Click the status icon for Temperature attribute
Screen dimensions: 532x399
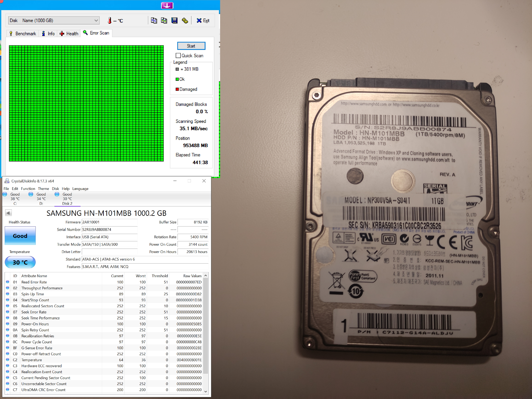pos(7,360)
